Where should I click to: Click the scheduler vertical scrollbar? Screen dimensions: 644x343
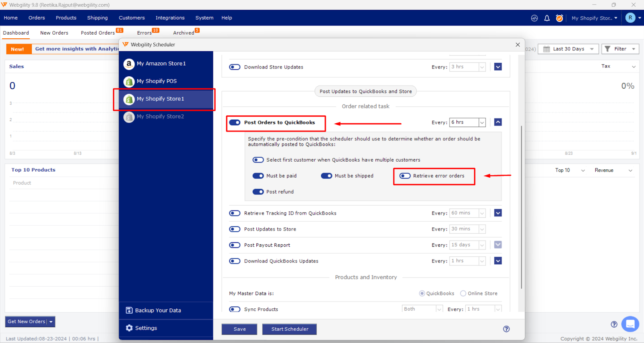point(522,207)
